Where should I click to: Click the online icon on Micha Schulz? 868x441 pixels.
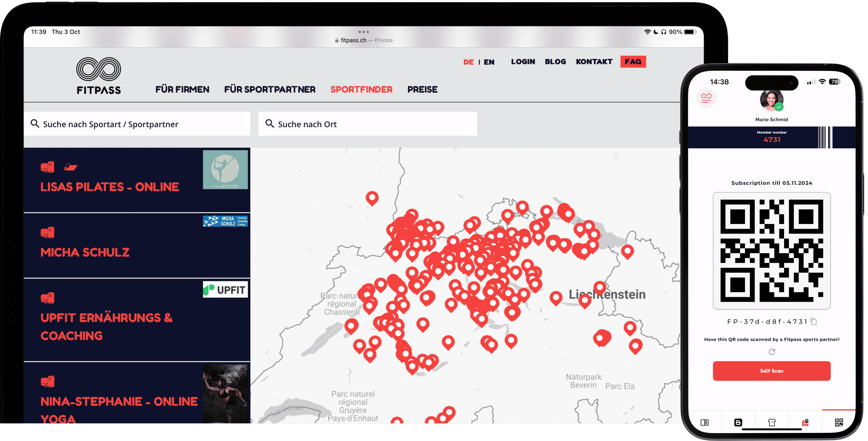pos(47,232)
